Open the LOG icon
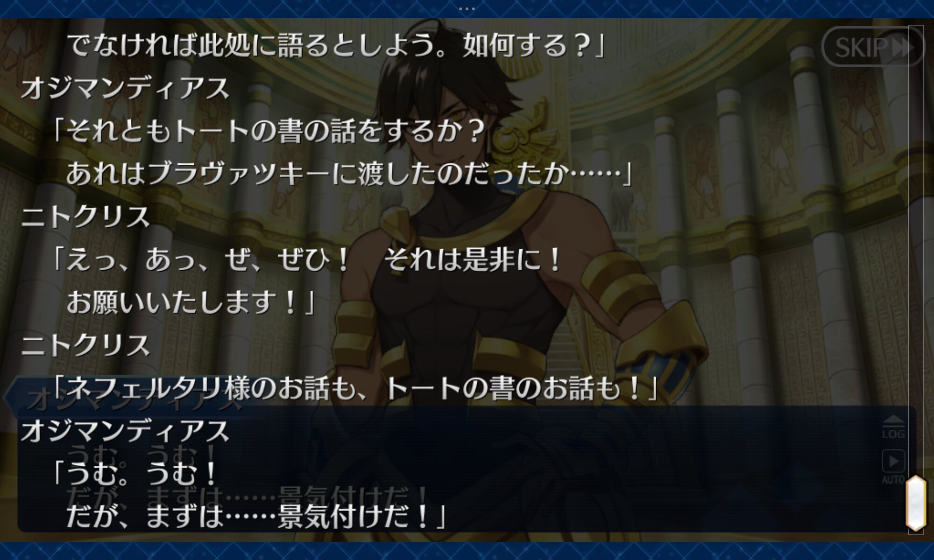The width and height of the screenshot is (934, 560). point(893,427)
